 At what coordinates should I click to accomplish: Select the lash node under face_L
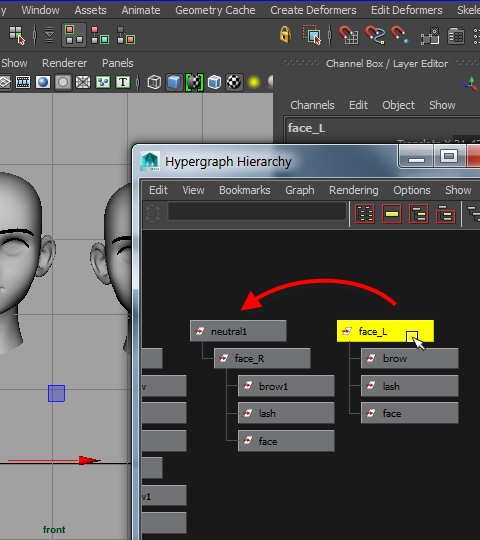409,386
